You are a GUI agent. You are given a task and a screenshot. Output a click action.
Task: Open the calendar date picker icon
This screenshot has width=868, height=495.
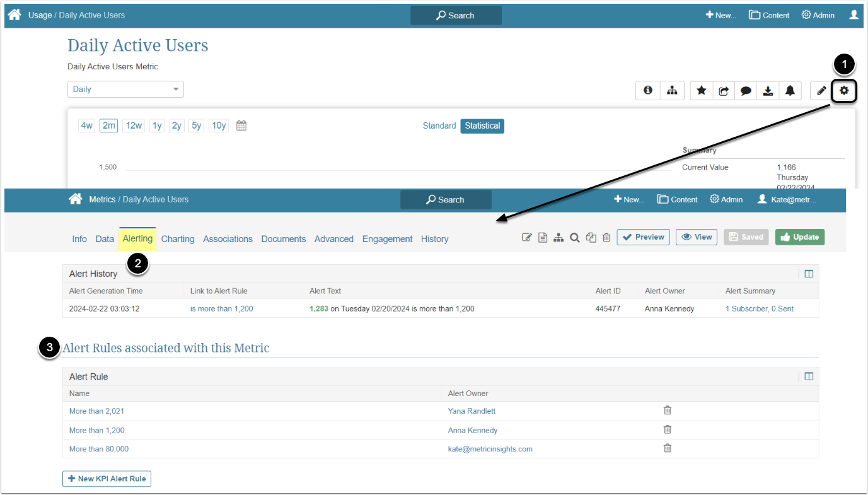coord(241,125)
